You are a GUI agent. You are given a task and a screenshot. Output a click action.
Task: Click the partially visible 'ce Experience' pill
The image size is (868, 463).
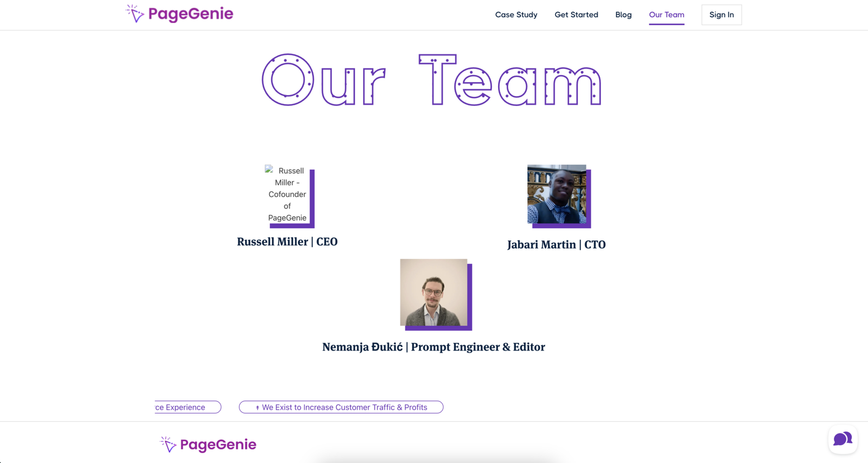(188, 407)
